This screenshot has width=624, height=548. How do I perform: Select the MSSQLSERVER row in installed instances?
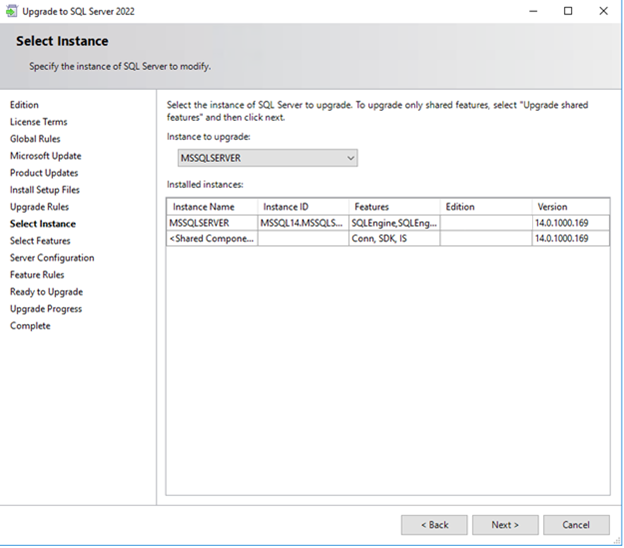[388, 223]
